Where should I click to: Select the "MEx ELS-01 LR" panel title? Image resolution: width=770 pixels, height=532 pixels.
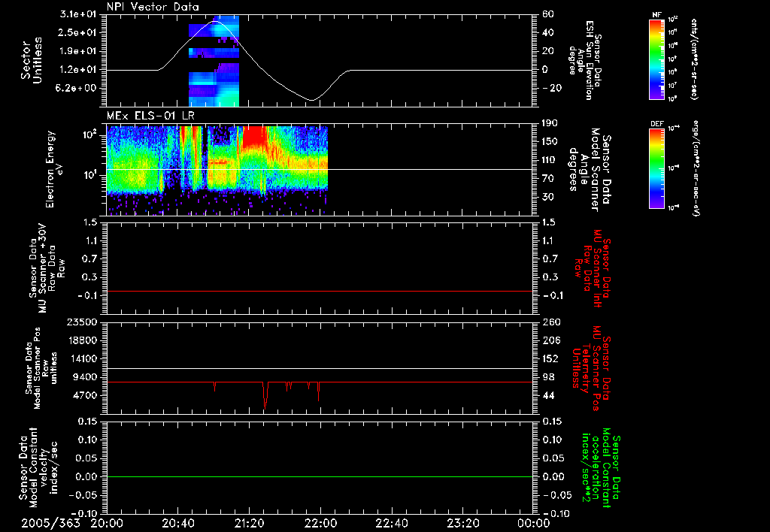click(150, 116)
